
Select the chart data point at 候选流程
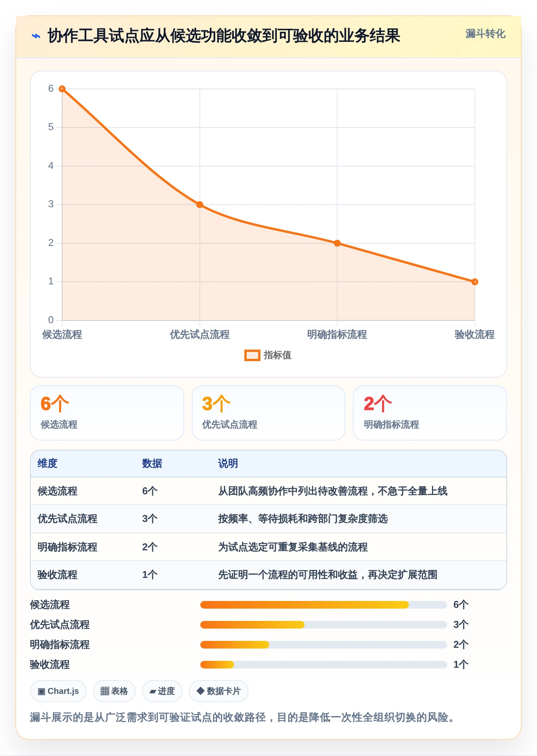62,89
